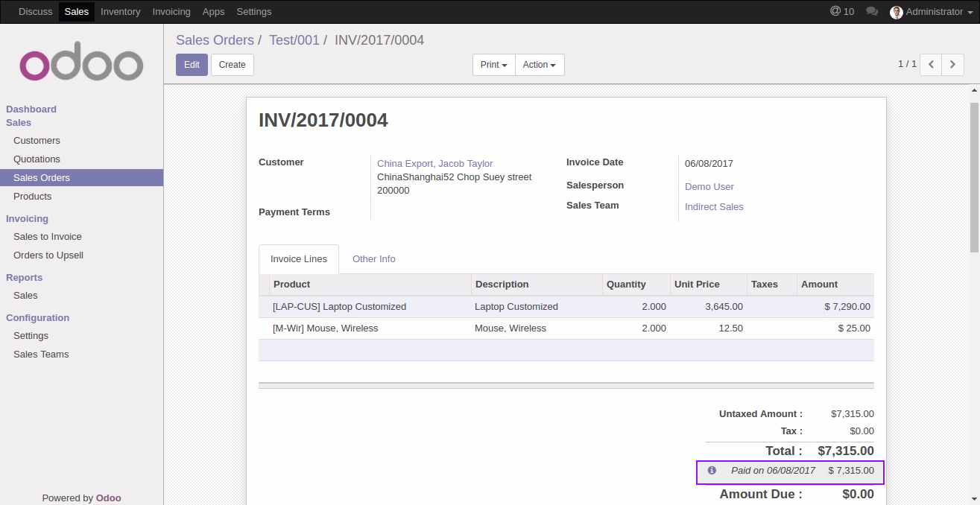
Task: Open the Inventory menu
Action: click(x=120, y=12)
